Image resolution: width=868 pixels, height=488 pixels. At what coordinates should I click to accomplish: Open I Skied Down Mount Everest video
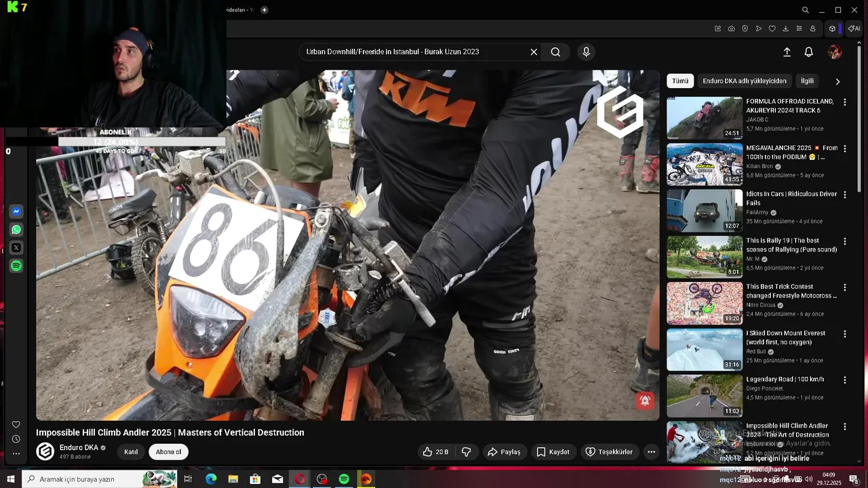705,350
